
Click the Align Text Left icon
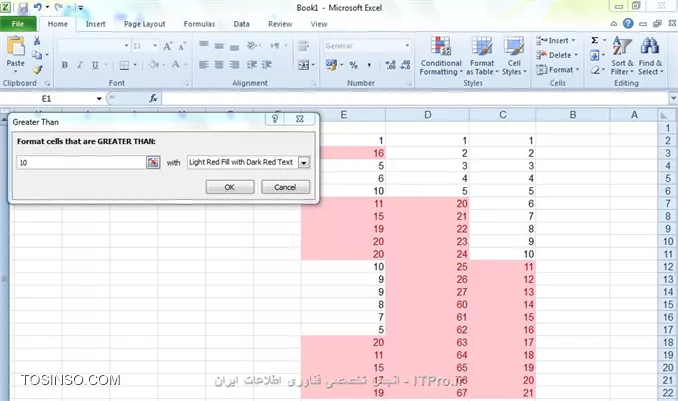204,65
